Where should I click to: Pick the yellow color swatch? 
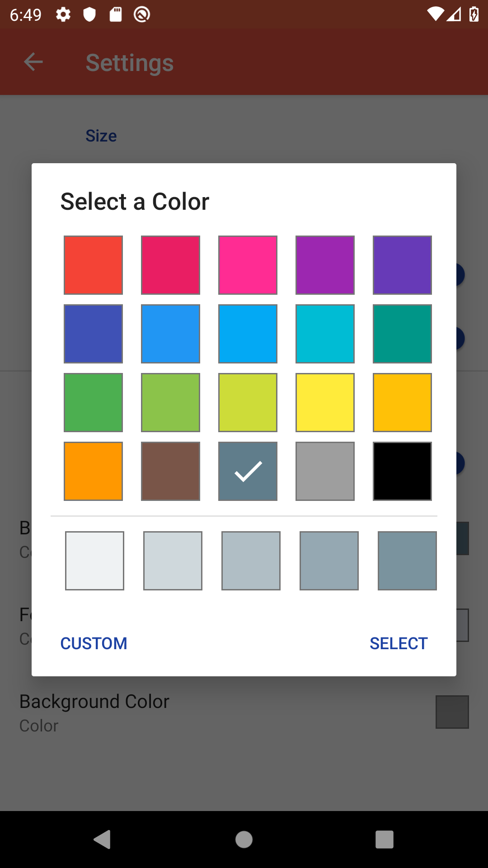point(325,402)
